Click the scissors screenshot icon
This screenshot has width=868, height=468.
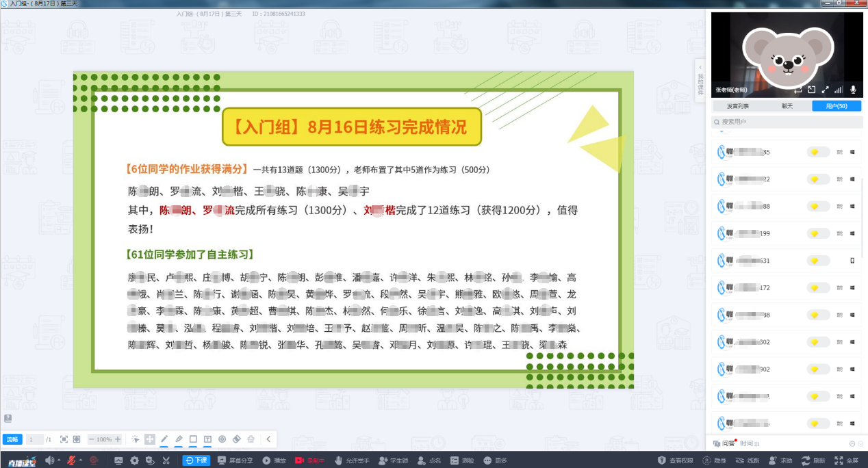(x=166, y=460)
